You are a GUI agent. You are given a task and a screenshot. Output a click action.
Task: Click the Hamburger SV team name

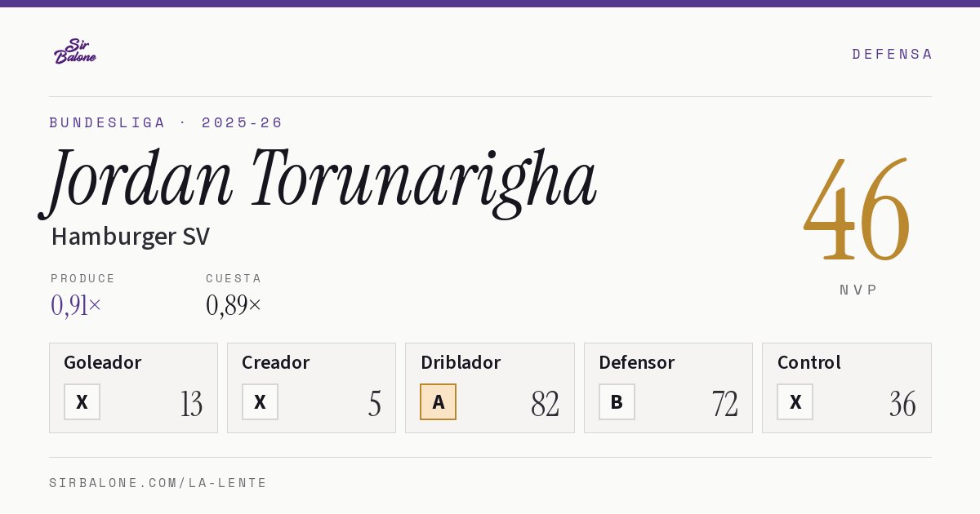click(x=131, y=237)
